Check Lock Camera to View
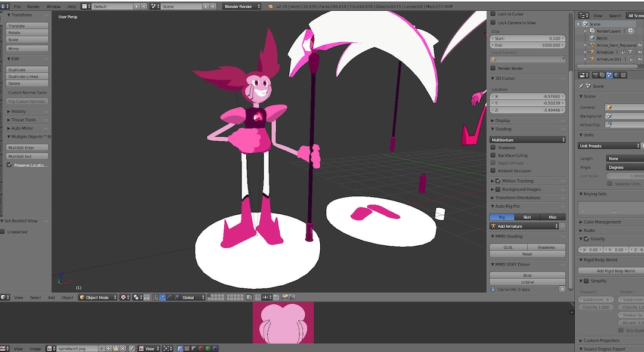 tap(491, 22)
